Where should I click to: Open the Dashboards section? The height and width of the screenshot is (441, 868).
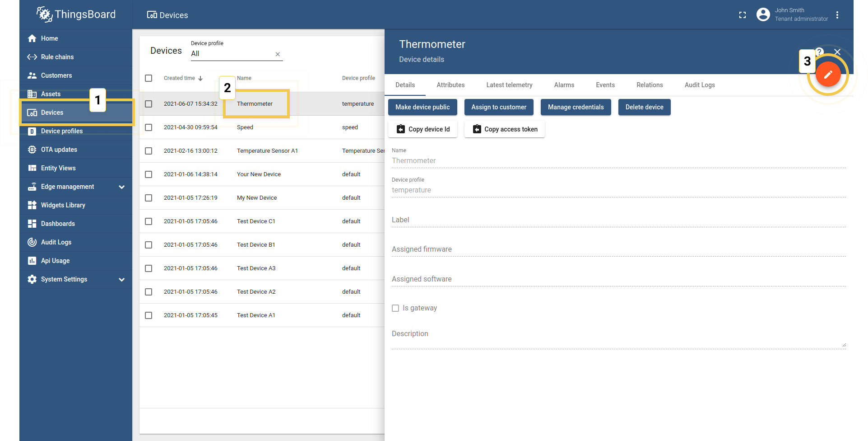click(x=58, y=223)
